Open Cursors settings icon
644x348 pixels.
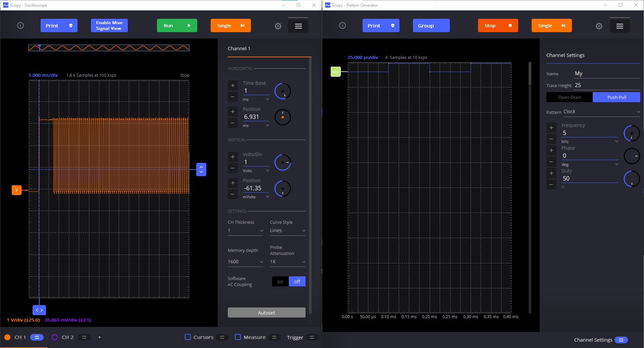click(222, 337)
